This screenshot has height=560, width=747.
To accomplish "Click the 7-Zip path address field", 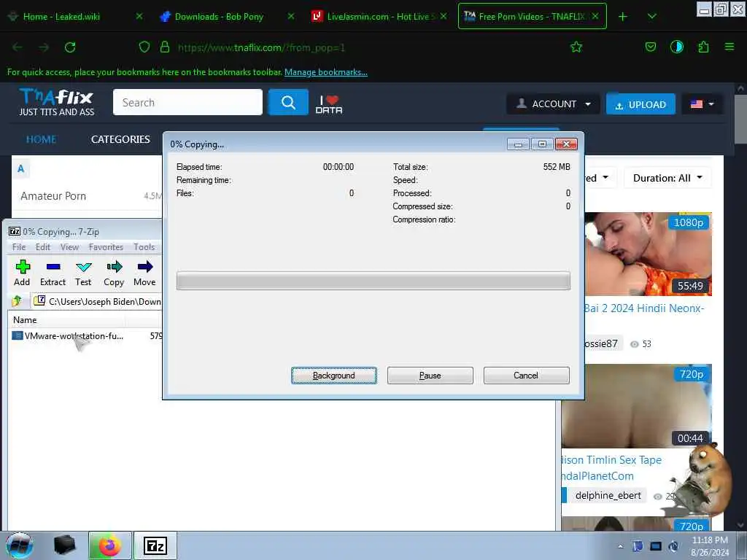I will 98,301.
